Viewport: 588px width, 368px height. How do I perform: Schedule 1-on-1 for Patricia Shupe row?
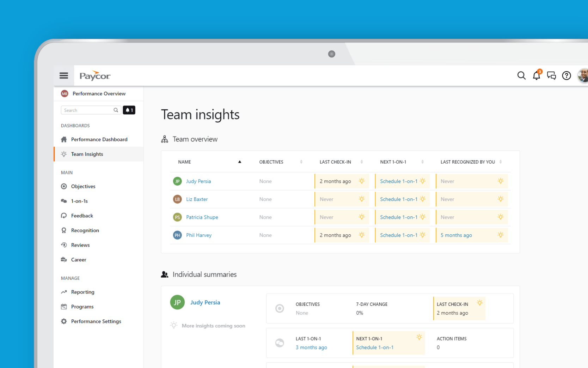[399, 217]
